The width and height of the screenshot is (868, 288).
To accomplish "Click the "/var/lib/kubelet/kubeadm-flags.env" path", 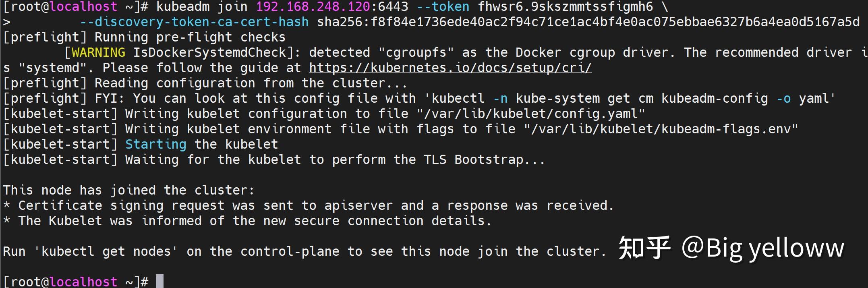I will point(661,129).
